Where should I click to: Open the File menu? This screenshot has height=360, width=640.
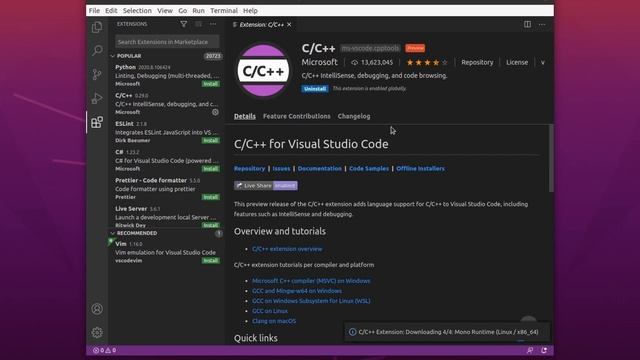coord(94,11)
